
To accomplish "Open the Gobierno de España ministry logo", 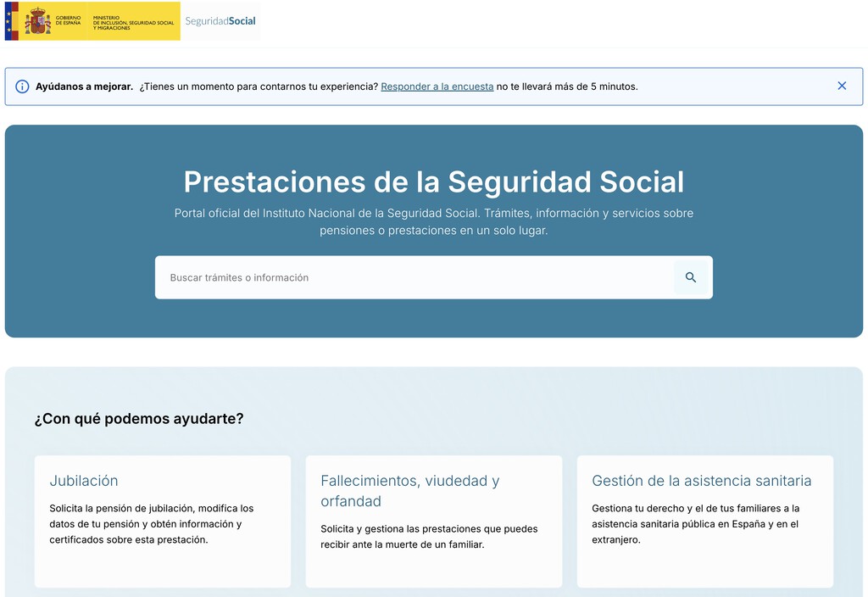I will click(x=92, y=21).
